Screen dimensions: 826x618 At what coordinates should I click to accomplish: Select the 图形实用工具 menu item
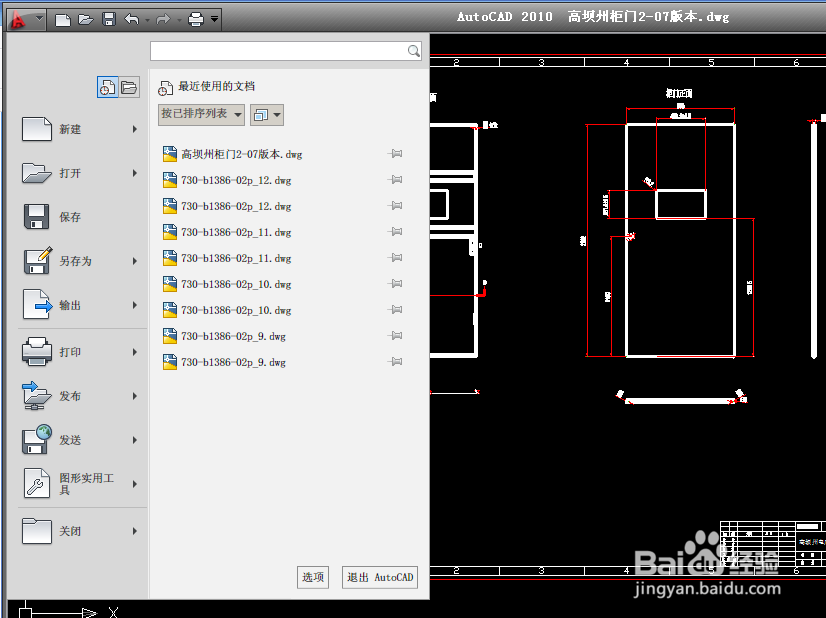click(x=79, y=484)
